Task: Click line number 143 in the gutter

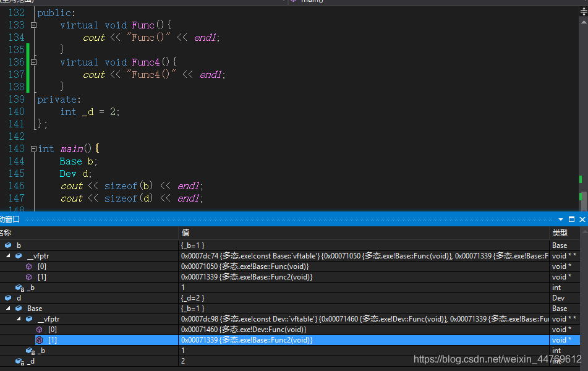Action: pos(17,149)
